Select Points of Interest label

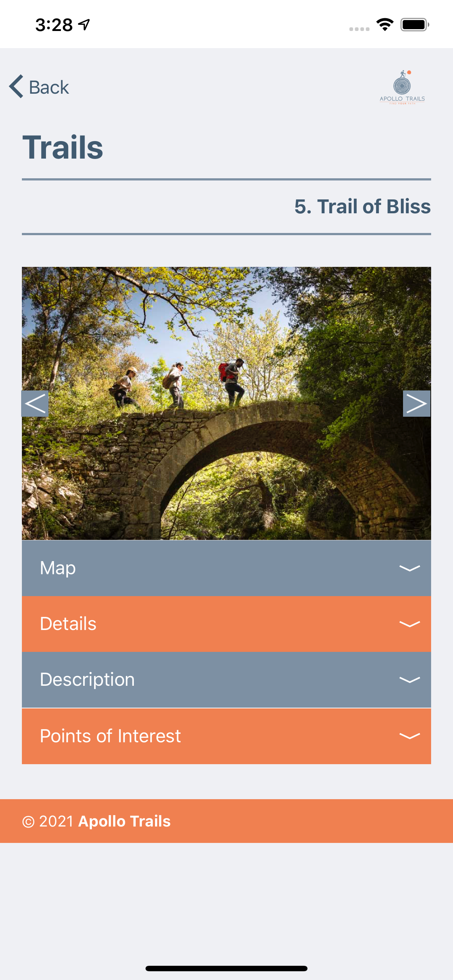(111, 736)
